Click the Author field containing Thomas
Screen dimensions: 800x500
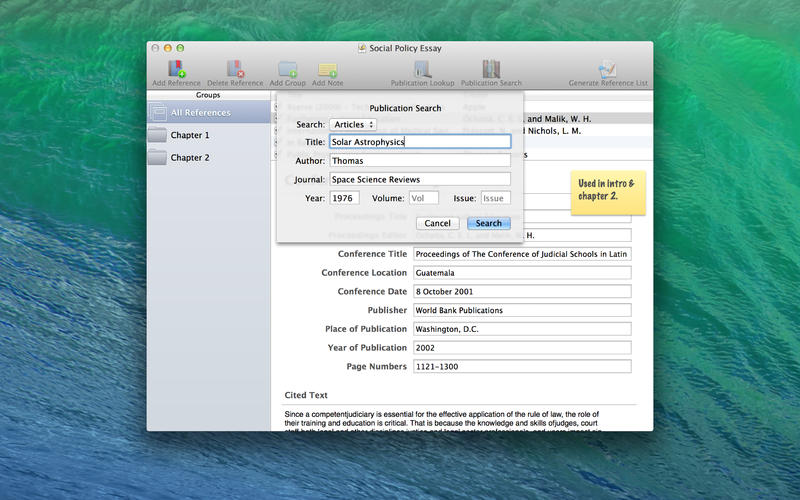(x=419, y=160)
